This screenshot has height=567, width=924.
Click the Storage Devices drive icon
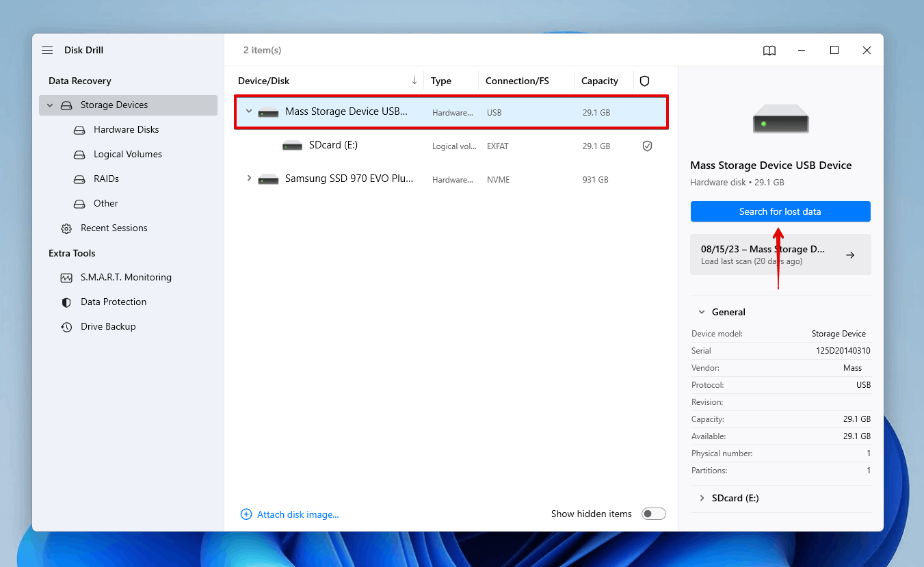click(x=66, y=105)
